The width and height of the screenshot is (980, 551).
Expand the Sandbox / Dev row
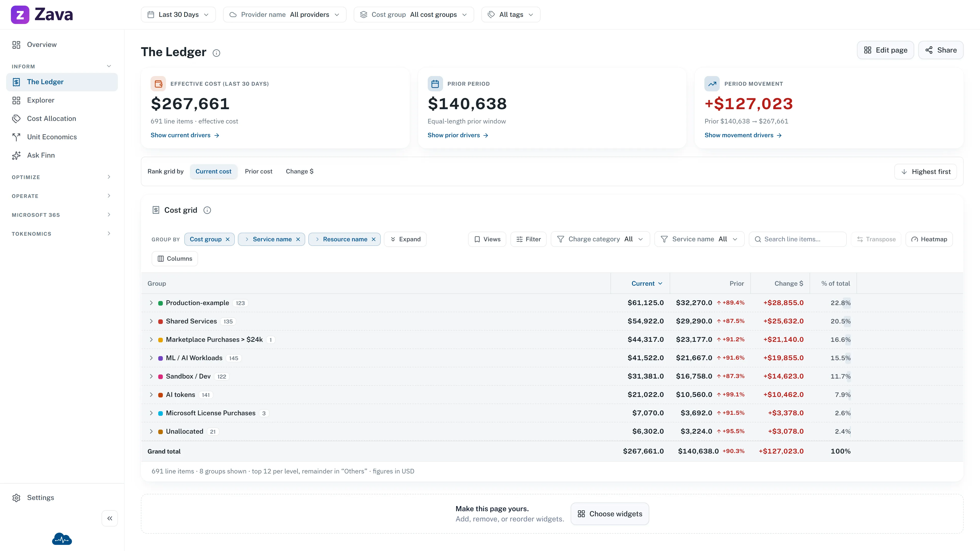click(151, 377)
